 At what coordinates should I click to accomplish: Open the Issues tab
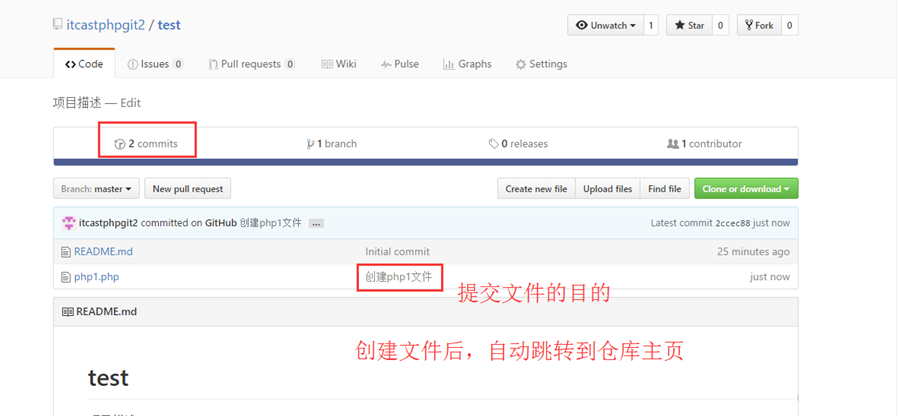[x=155, y=64]
